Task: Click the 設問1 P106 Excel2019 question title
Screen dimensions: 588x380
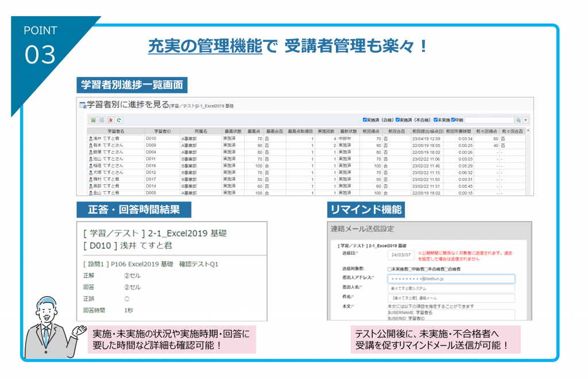Action: [x=150, y=264]
